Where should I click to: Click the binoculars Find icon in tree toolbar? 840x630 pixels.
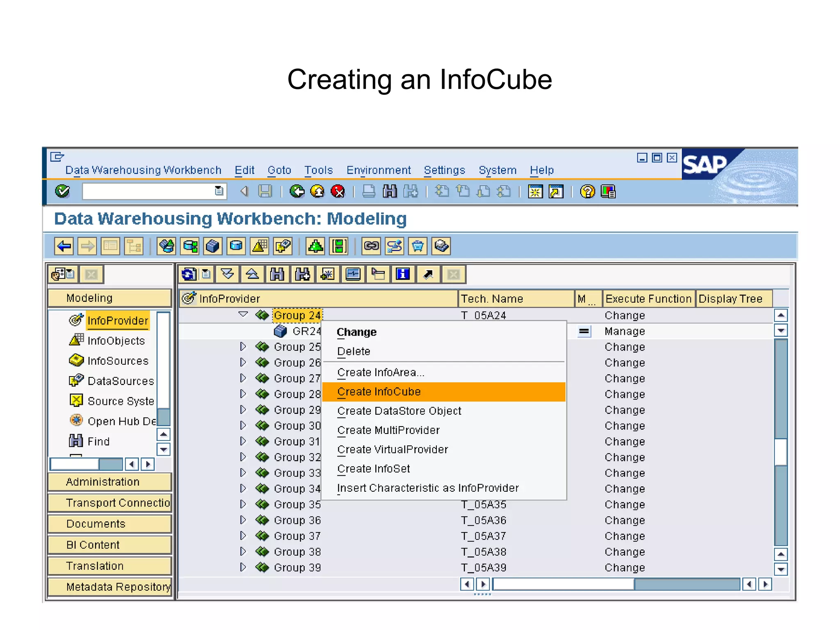point(277,274)
